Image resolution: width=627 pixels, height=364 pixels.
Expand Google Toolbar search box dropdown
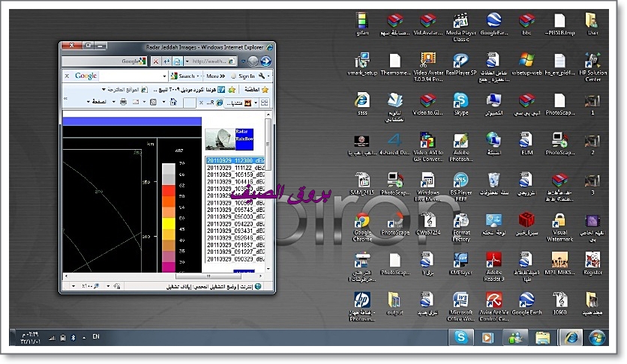(164, 76)
